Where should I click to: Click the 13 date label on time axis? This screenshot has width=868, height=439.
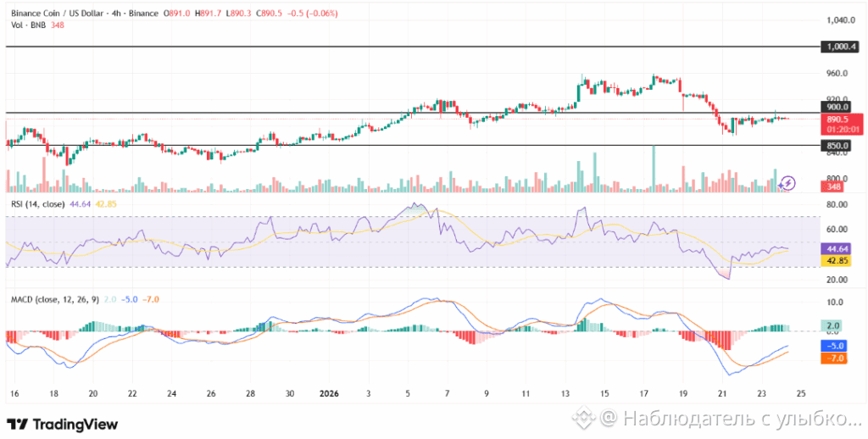[565, 393]
